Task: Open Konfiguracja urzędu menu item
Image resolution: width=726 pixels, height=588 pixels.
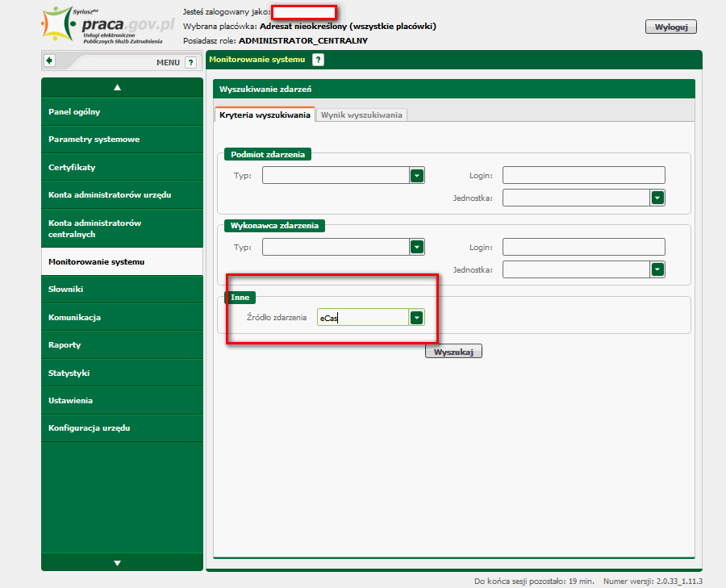Action: [x=123, y=428]
